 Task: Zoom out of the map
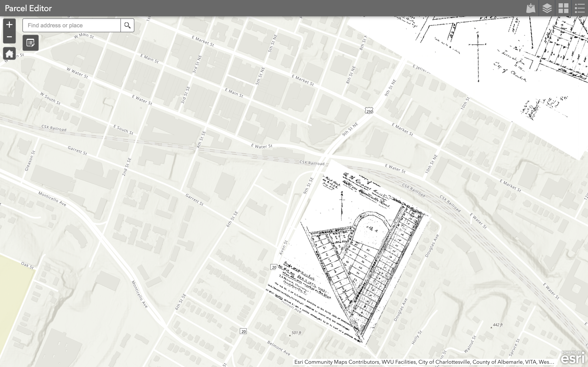point(9,37)
